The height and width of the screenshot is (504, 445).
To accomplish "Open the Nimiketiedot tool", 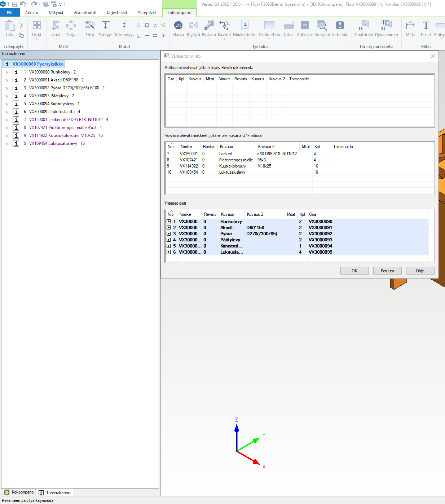I will point(245,26).
